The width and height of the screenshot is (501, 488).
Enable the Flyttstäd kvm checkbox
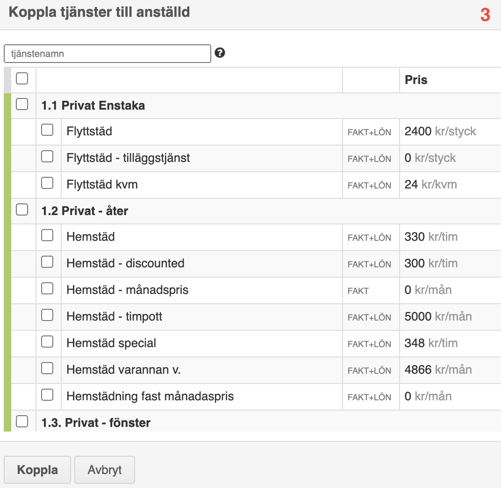point(47,183)
